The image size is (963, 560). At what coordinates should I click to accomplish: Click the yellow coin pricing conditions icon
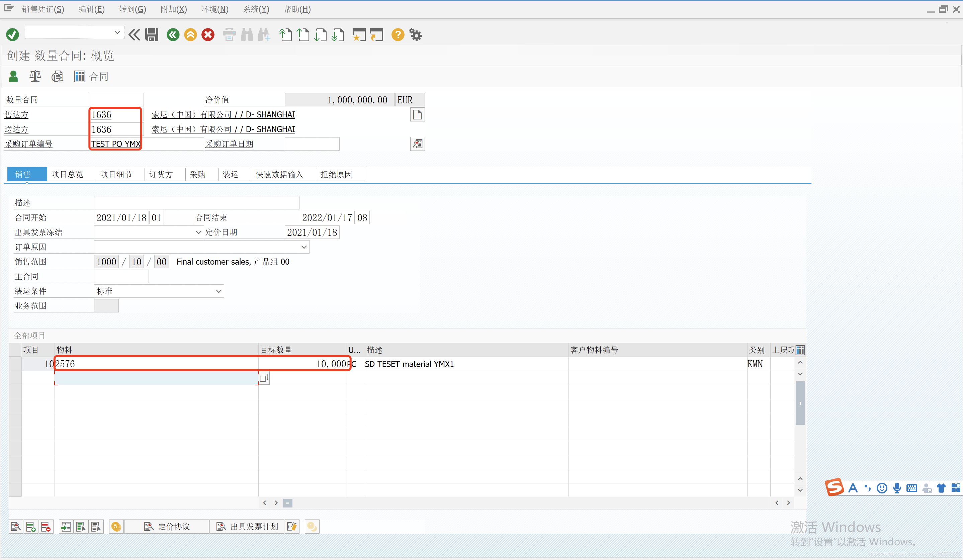pyautogui.click(x=116, y=527)
